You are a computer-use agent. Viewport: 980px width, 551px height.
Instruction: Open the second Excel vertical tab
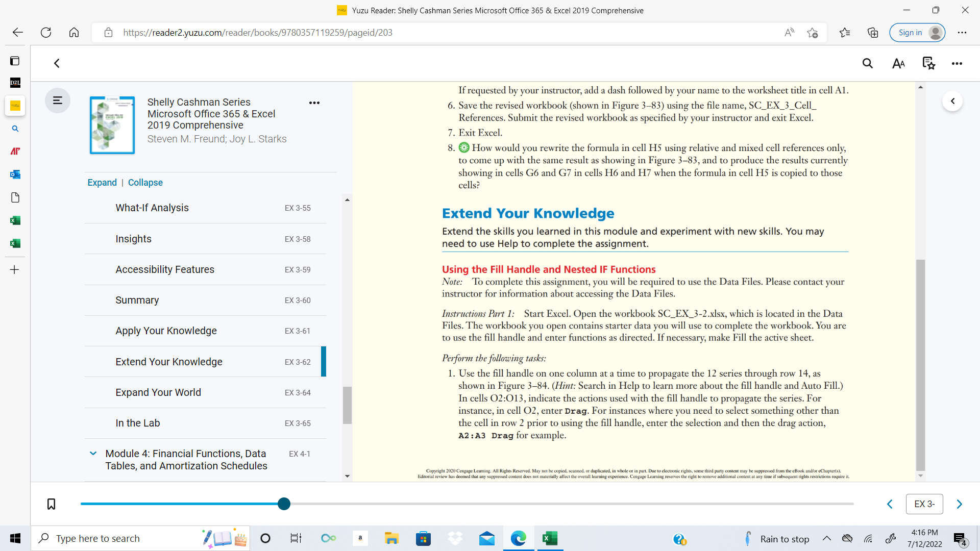pyautogui.click(x=15, y=243)
